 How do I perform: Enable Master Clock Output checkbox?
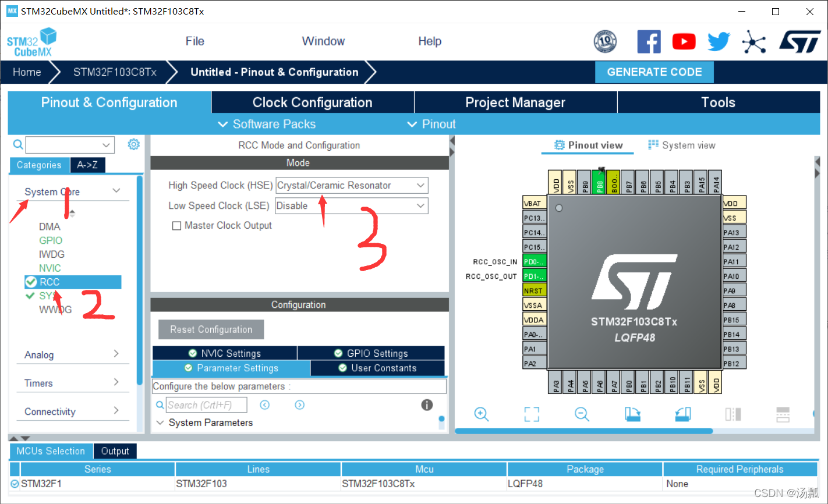176,226
